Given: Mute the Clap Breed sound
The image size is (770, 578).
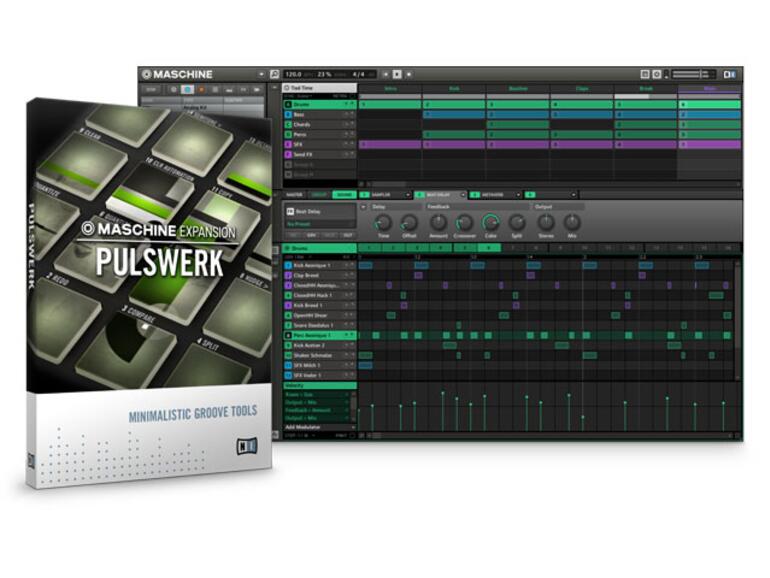Looking at the screenshot, I should [x=346, y=275].
